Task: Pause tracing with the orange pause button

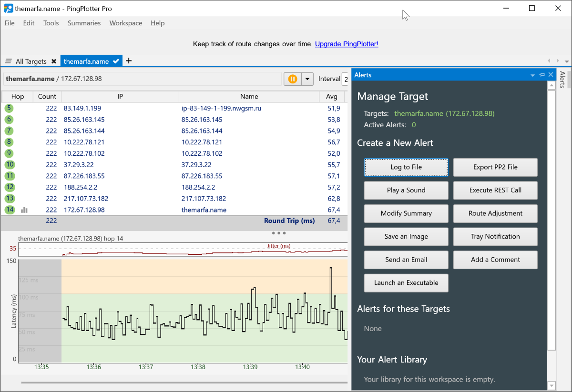Action: (x=293, y=79)
